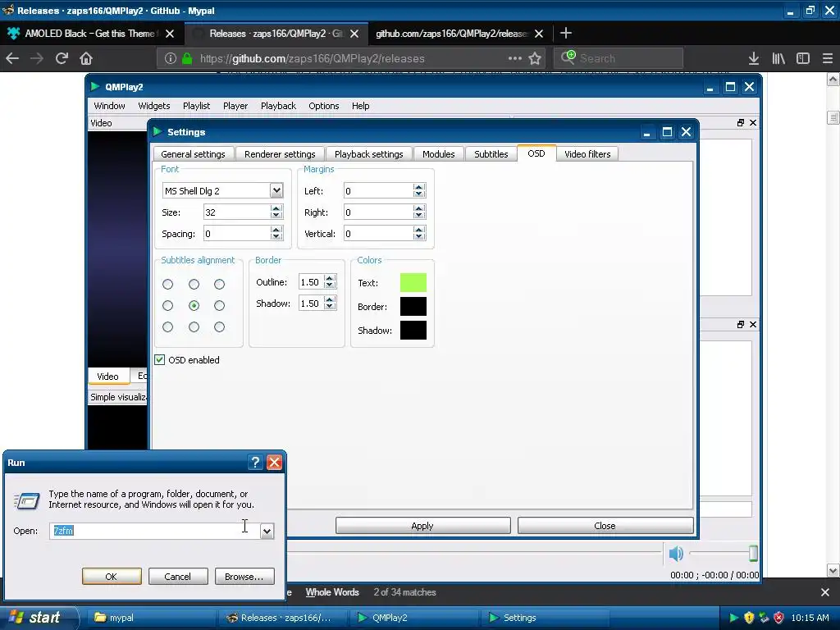Click Close button in Settings
Image resolution: width=840 pixels, height=630 pixels.
[x=605, y=526]
